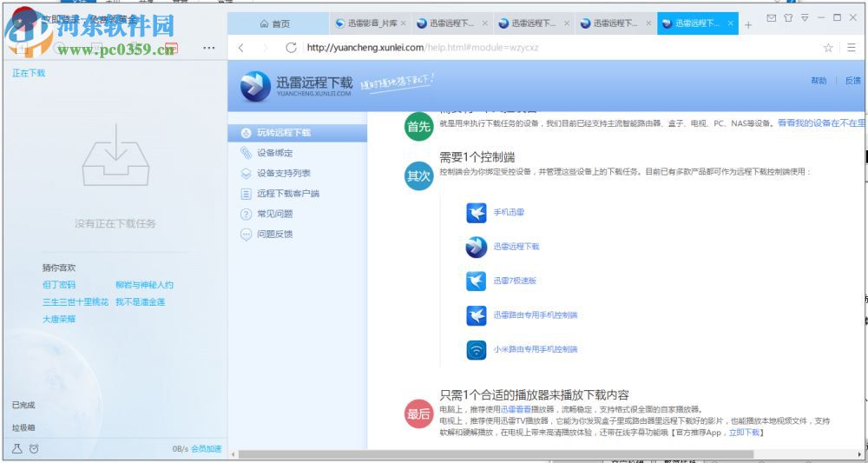The height and width of the screenshot is (463, 868).
Task: Click the 手机迅雷 app icon
Action: click(x=476, y=213)
